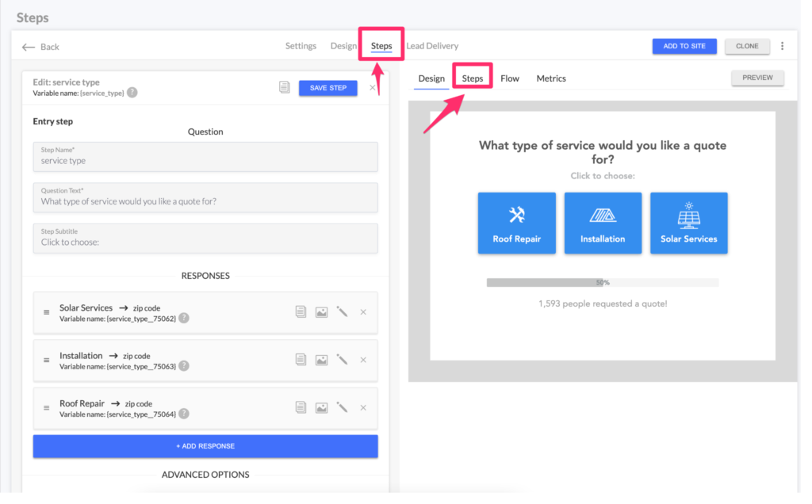
Task: Click the SAVE STEP button
Action: click(327, 88)
